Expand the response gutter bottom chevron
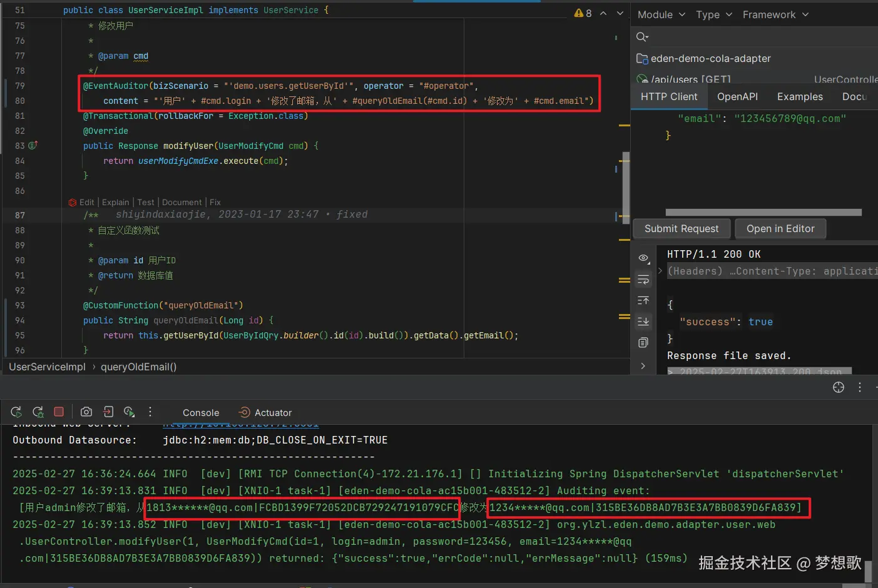Screen dimensions: 878x588 click(643, 366)
